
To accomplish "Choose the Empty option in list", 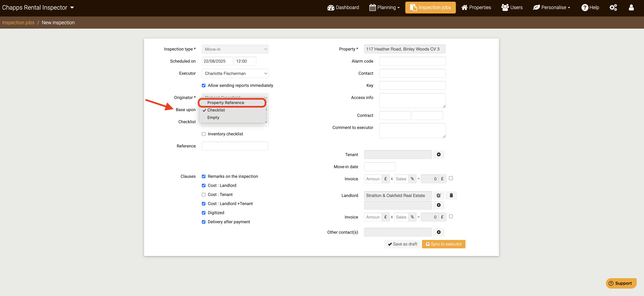I will 213,117.
